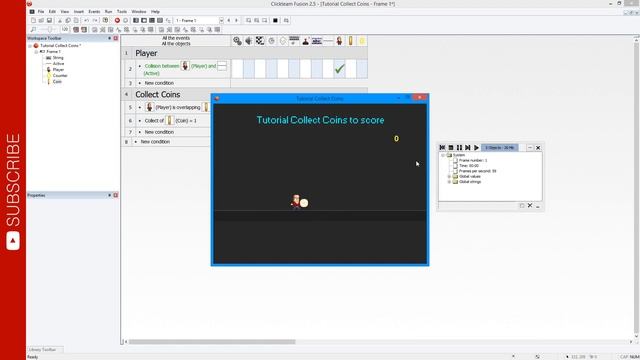
Task: Click the Collect Coins group header
Action: coord(158,94)
